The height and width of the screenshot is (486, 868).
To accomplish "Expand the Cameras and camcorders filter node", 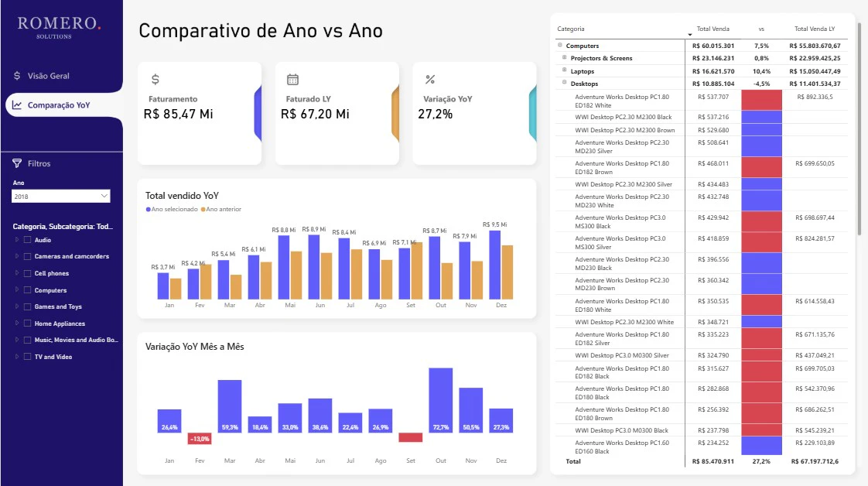I will tap(16, 256).
